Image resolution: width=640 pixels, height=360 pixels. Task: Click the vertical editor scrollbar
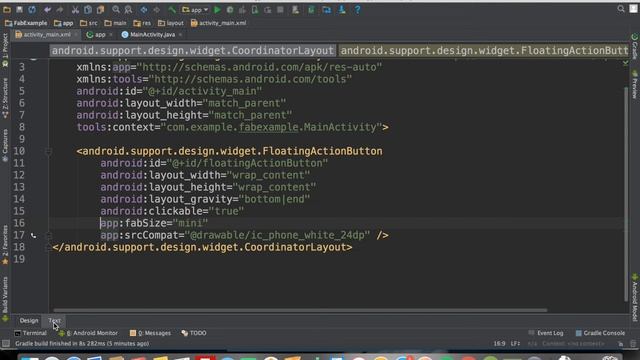(626, 194)
